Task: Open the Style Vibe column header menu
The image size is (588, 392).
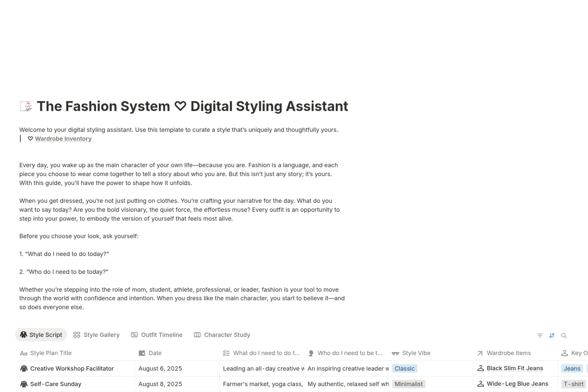Action: 416,353
